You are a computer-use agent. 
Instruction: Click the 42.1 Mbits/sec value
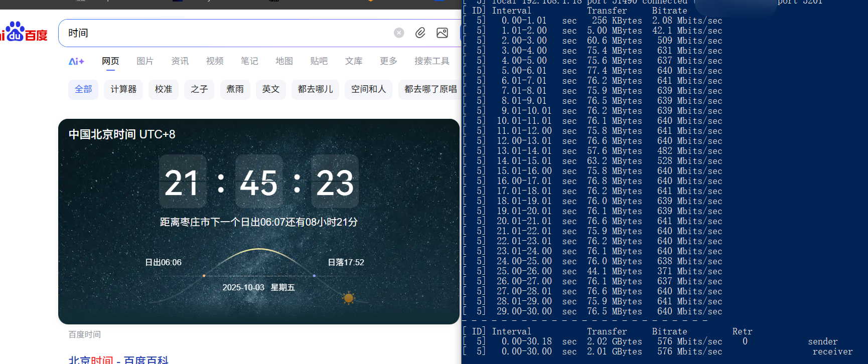click(x=687, y=31)
